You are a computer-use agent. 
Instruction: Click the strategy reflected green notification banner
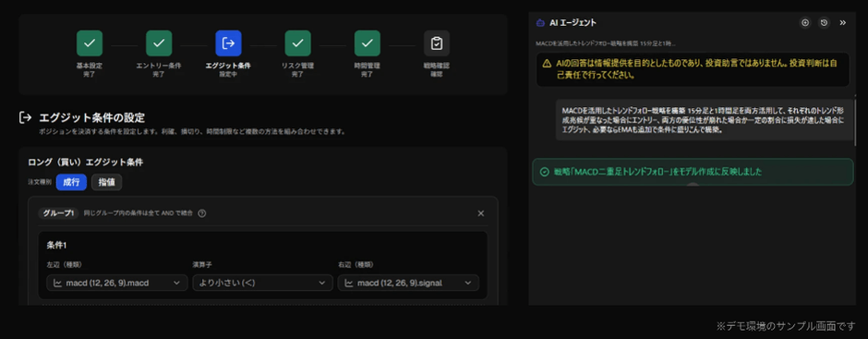tap(693, 172)
